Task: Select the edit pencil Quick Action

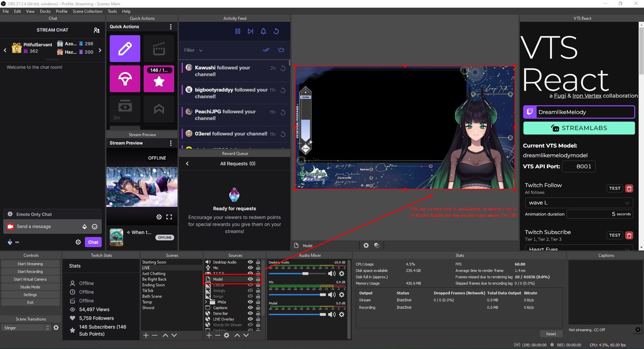Action: tap(125, 48)
